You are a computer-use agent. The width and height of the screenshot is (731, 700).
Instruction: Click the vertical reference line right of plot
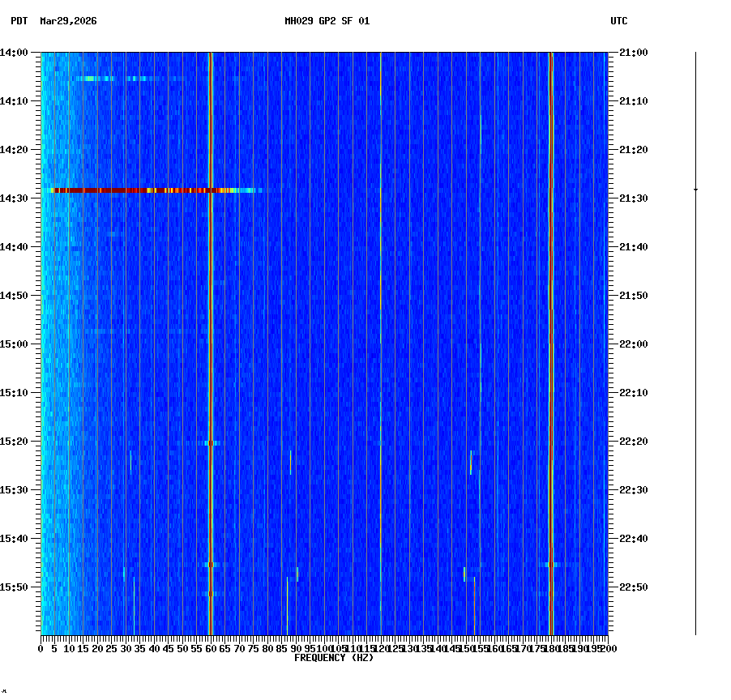695,340
